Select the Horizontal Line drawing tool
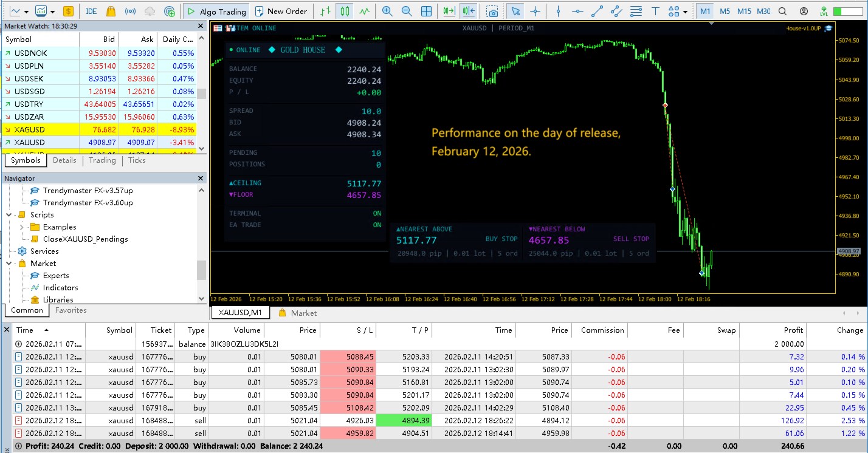The height and width of the screenshot is (453, 868). click(x=577, y=11)
